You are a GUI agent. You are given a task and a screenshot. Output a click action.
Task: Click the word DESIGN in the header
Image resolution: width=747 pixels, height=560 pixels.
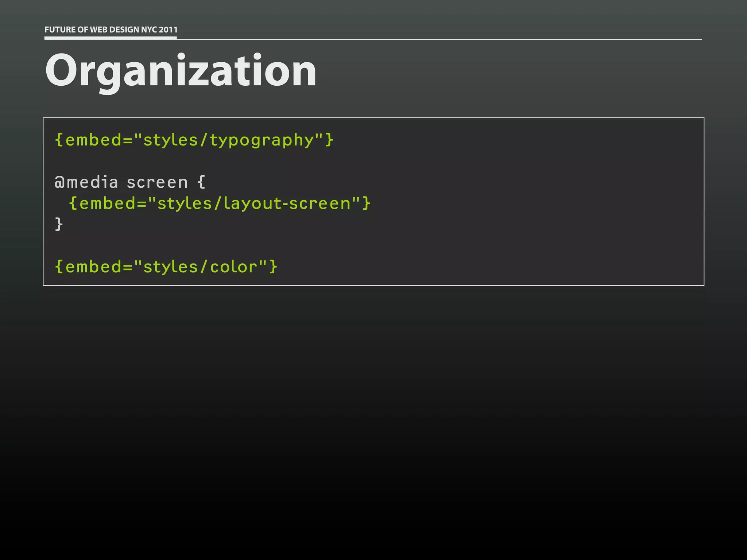click(x=124, y=30)
